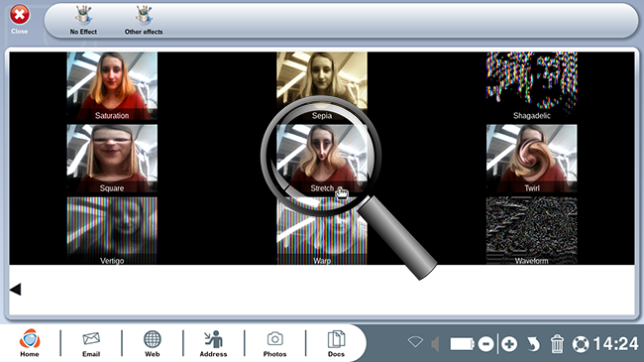Select the Warp effect thumbnail
644x362 pixels.
click(x=322, y=231)
